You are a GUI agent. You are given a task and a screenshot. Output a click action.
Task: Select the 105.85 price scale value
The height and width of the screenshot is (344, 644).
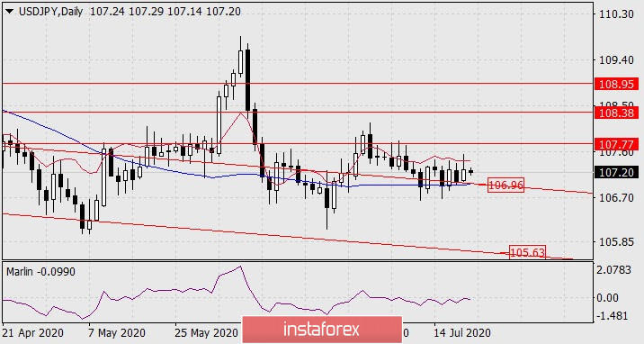point(616,241)
